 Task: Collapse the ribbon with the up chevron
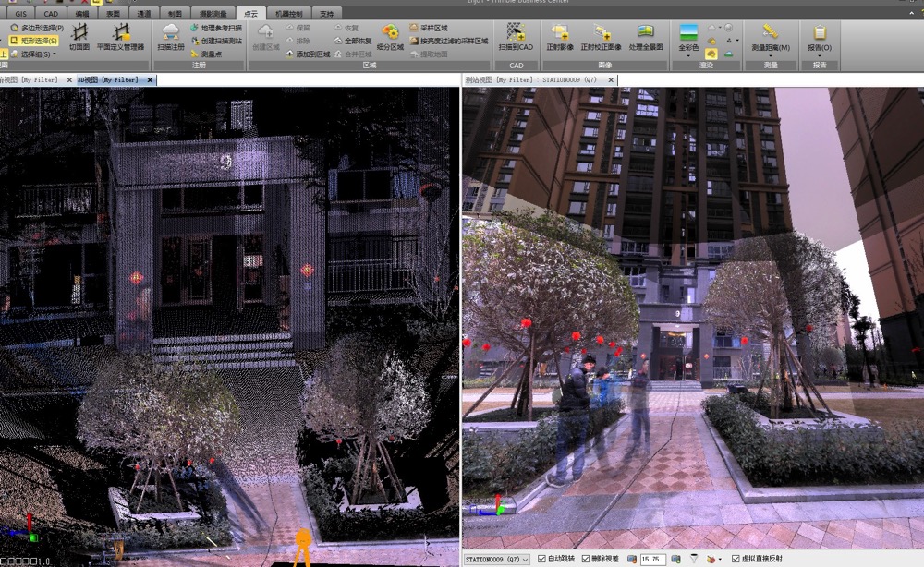912,13
